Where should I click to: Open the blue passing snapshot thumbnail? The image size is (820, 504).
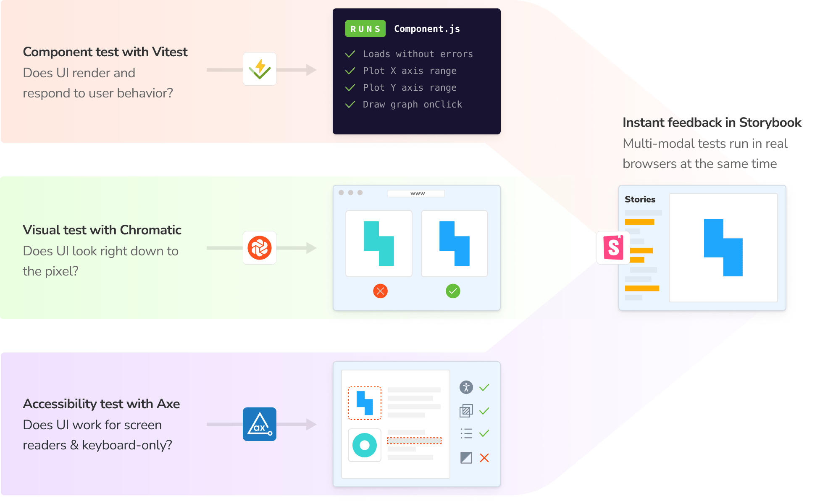455,244
